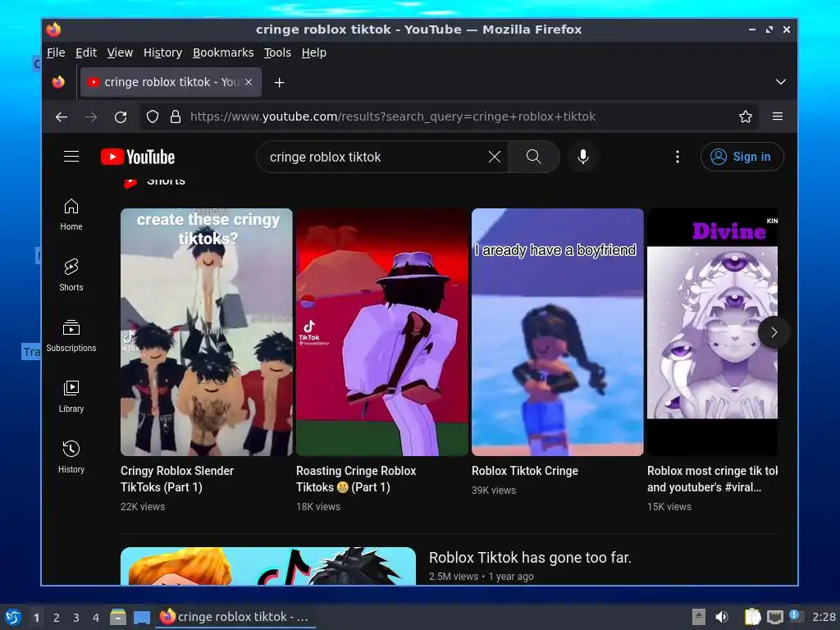Open the History menu in menu bar

162,52
